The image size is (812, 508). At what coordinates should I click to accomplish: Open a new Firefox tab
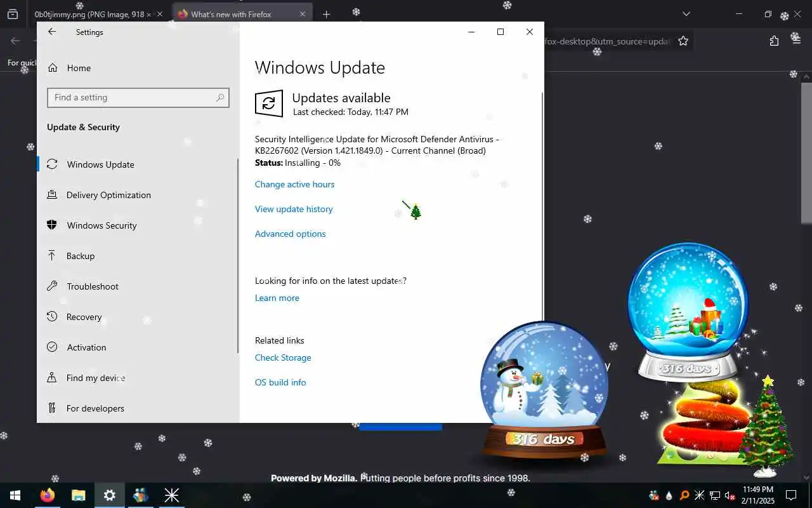[326, 14]
